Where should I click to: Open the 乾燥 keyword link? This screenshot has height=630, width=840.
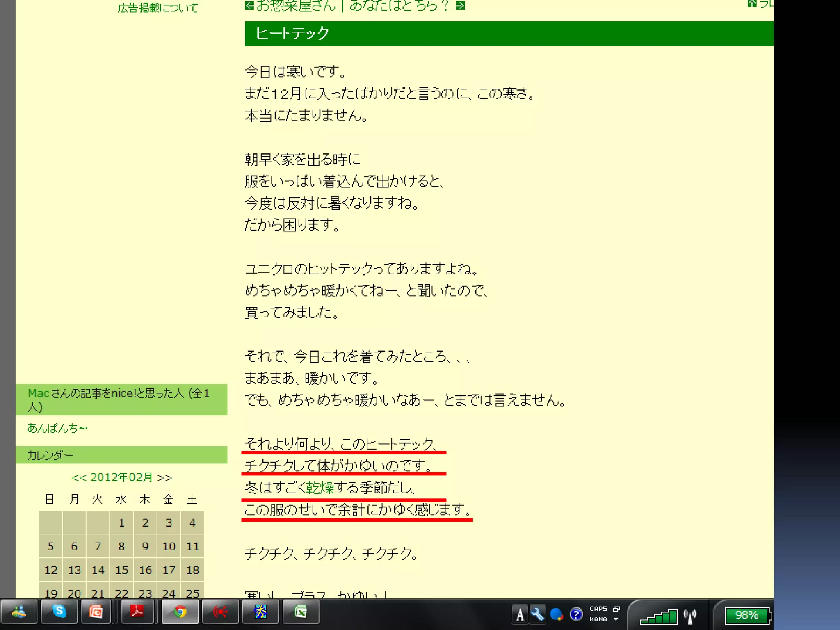coord(320,488)
